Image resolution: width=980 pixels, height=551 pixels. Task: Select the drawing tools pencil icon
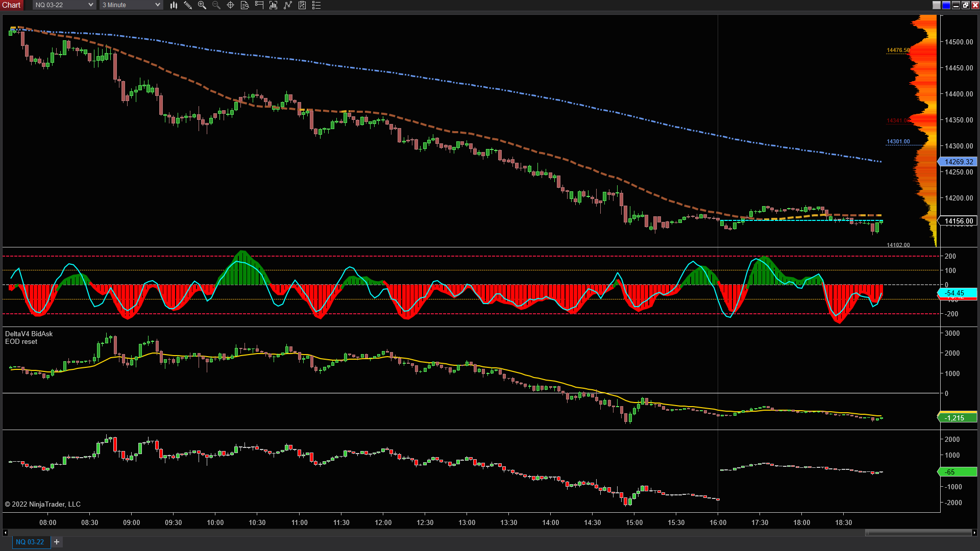coord(188,5)
